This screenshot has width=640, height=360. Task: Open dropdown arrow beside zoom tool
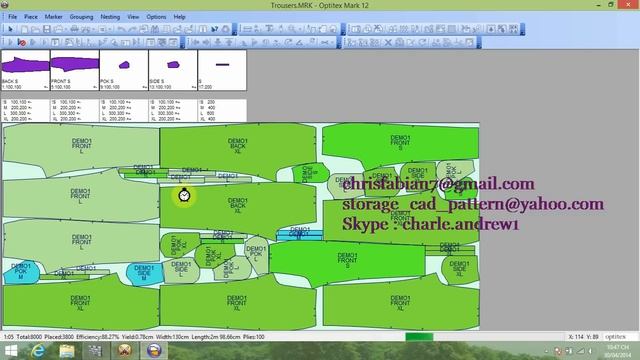(x=300, y=29)
